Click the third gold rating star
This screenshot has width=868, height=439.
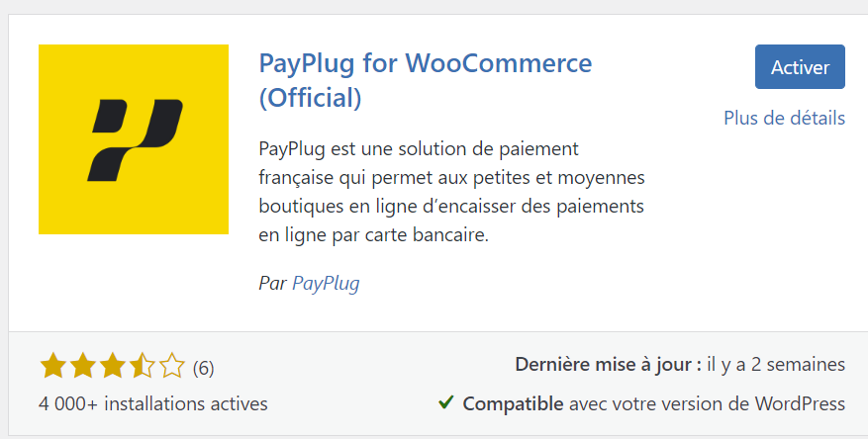click(113, 366)
